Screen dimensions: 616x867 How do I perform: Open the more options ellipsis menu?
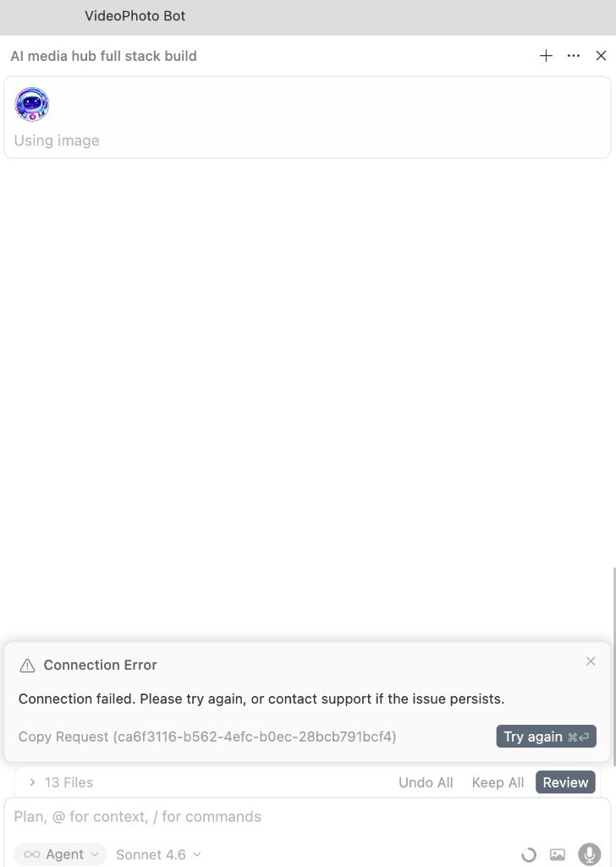pyautogui.click(x=574, y=56)
